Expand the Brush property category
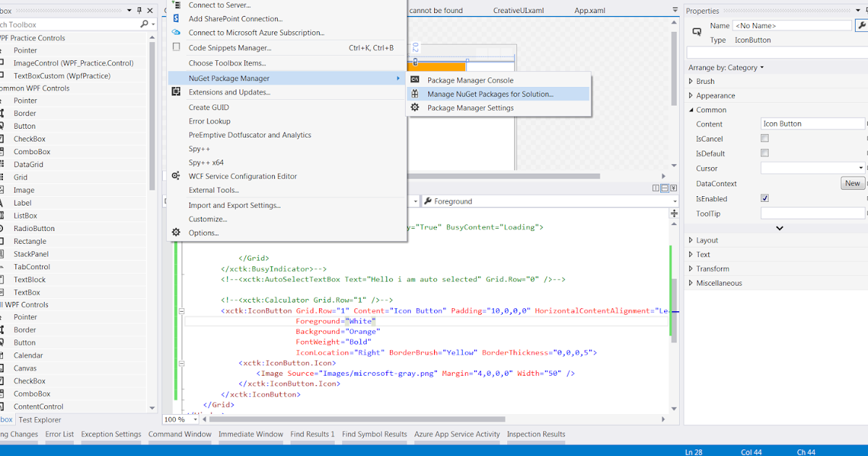 [691, 82]
